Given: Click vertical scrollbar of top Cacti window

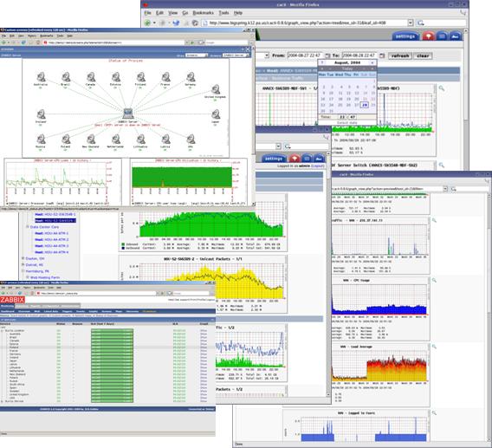Looking at the screenshot, I should tap(466, 100).
